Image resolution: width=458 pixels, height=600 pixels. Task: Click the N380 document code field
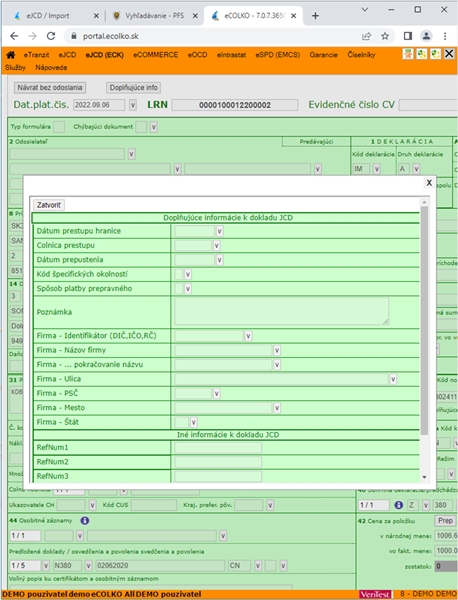click(x=67, y=565)
